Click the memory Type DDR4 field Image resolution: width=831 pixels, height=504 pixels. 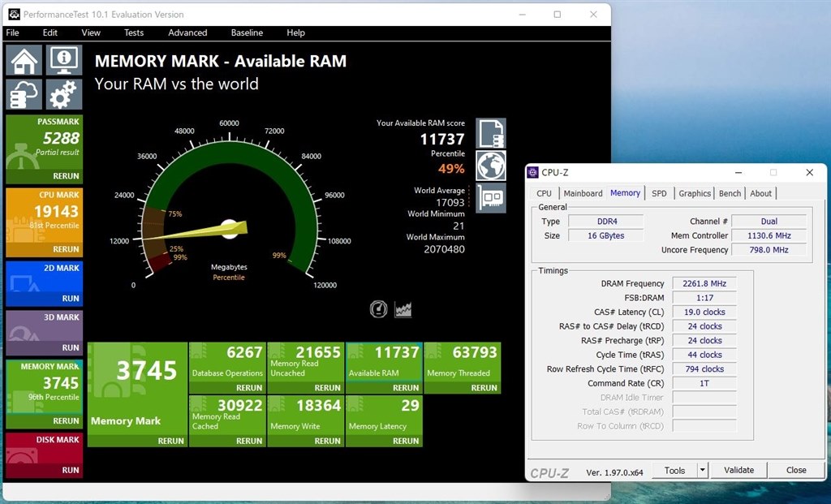pyautogui.click(x=606, y=222)
